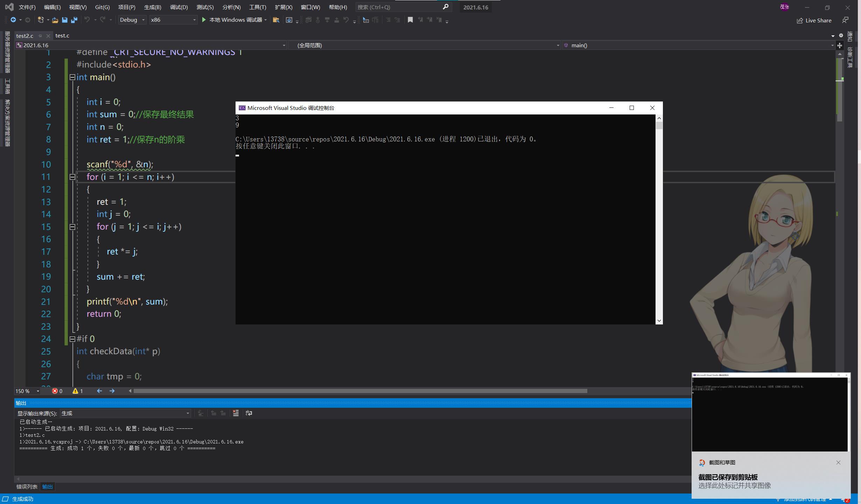861x504 pixels.
Task: Go to the next issue with right arrow
Action: [112, 391]
